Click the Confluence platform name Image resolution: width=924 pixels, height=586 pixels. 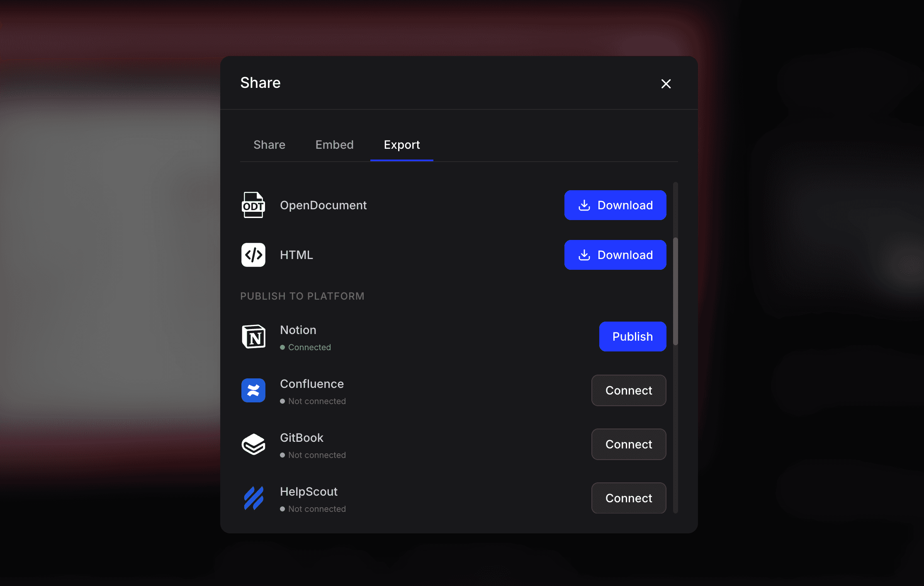pyautogui.click(x=311, y=384)
